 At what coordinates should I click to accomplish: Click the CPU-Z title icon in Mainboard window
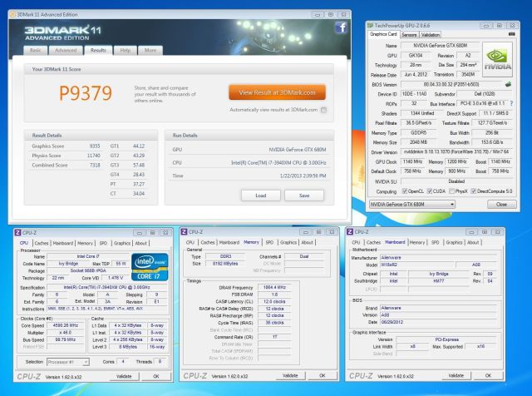coord(350,231)
